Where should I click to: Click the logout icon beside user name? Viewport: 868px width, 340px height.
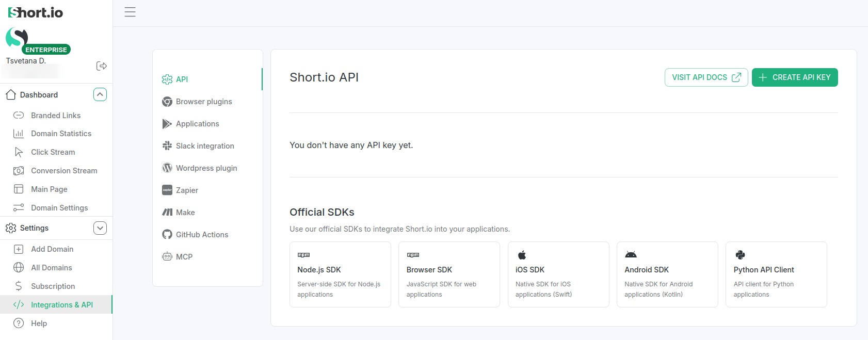pyautogui.click(x=102, y=66)
